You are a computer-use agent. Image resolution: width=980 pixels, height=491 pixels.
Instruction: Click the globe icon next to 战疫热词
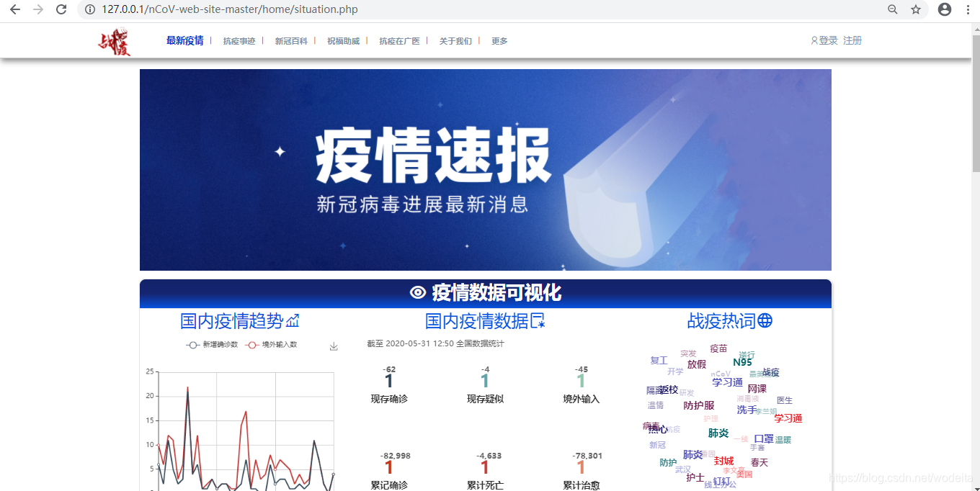[765, 320]
